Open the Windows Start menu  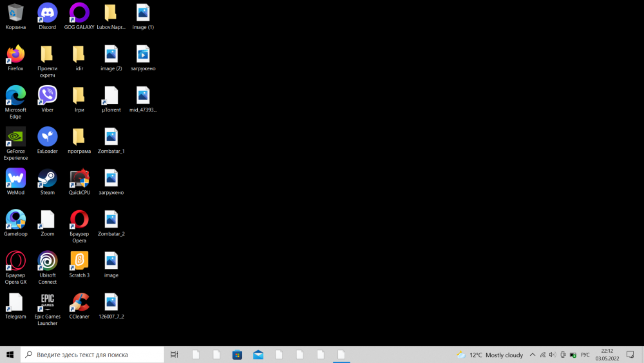[x=10, y=355]
